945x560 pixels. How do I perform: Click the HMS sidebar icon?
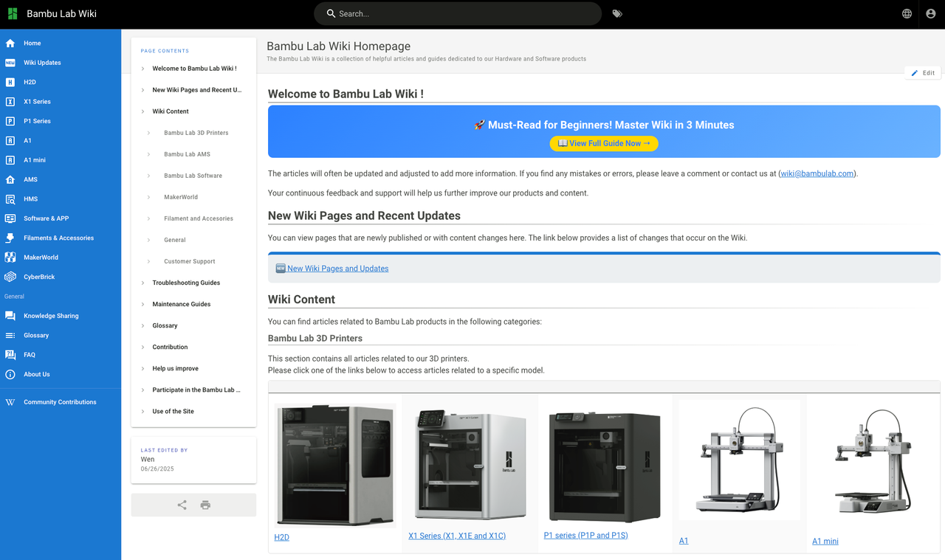(10, 199)
